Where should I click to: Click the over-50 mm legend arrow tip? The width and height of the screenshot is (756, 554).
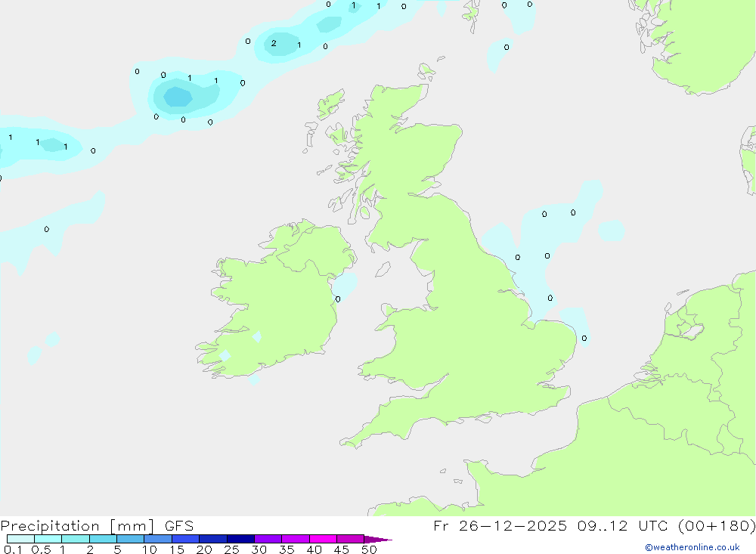[x=378, y=540]
